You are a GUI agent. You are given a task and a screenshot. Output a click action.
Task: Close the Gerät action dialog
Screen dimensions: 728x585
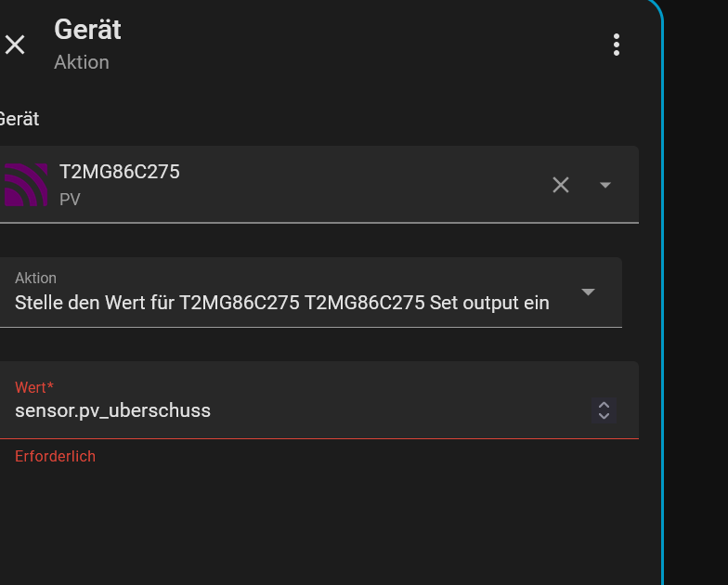pos(15,45)
